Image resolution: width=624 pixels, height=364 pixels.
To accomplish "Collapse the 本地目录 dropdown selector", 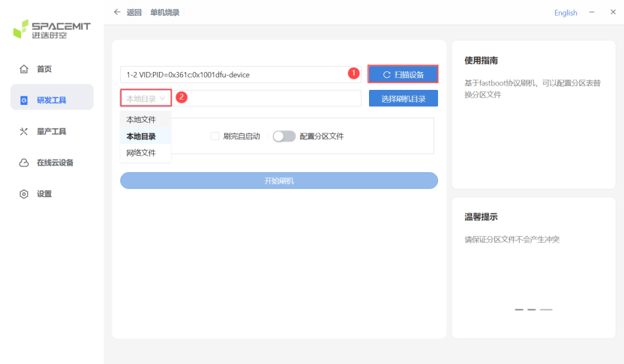I will 145,98.
